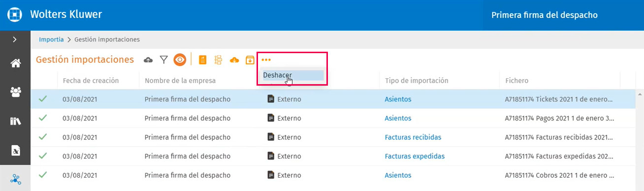This screenshot has height=191, width=644.
Task: Open the books library sidebar icon
Action: click(x=15, y=121)
